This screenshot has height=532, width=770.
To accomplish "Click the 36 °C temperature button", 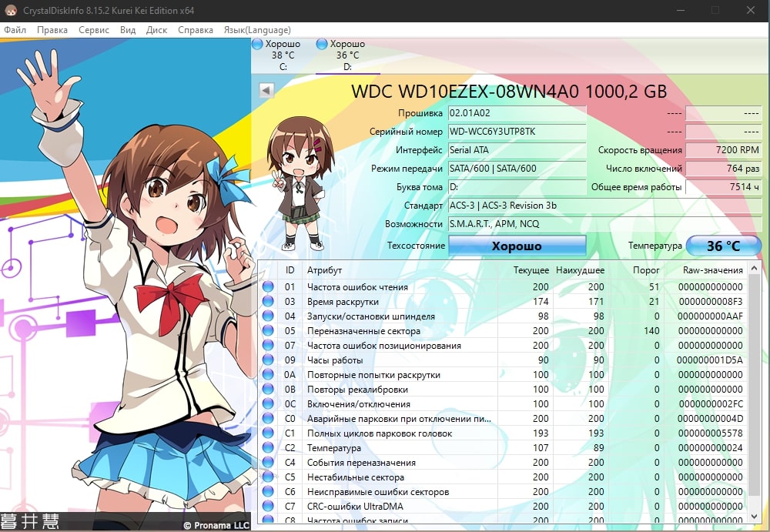I will [x=723, y=246].
